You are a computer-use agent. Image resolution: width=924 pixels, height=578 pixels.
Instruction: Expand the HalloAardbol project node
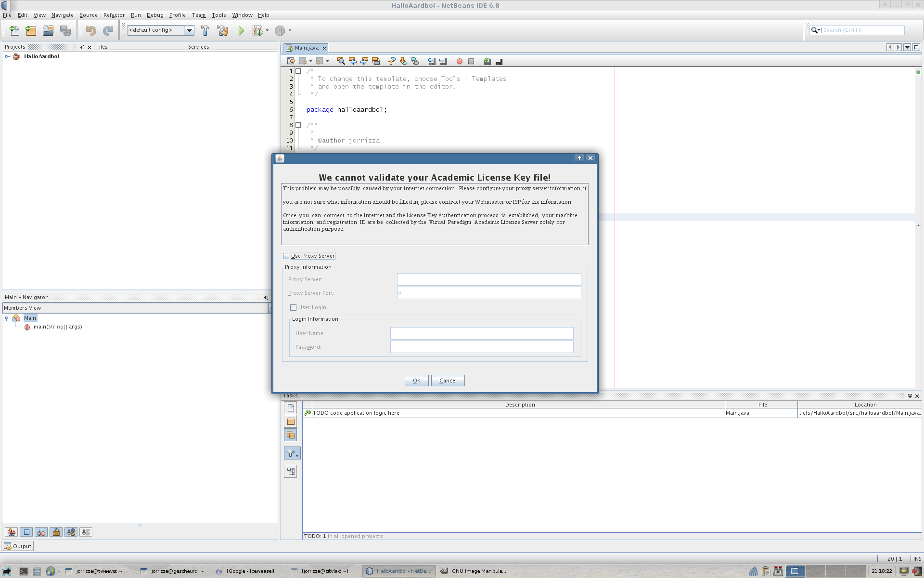[x=7, y=56]
